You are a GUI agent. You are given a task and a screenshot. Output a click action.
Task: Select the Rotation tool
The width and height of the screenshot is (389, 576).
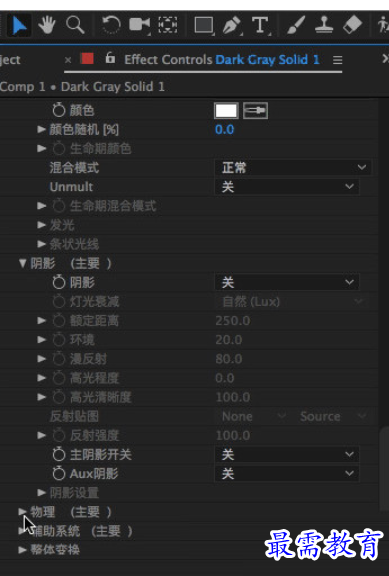pyautogui.click(x=111, y=25)
